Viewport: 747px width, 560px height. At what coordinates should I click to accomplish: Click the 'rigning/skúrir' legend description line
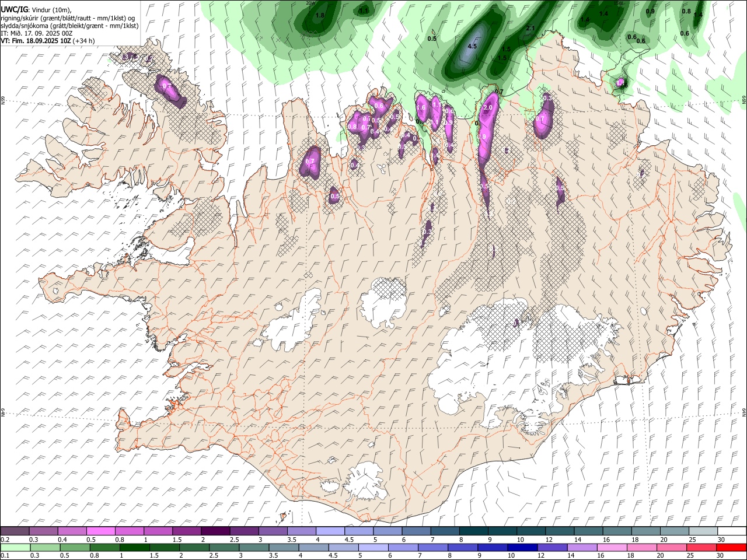point(68,18)
